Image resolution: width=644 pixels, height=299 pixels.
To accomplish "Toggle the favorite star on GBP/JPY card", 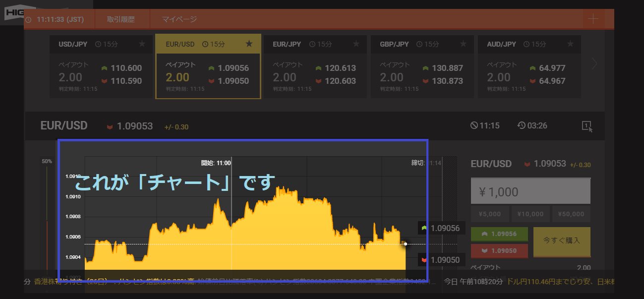I will coord(463,44).
